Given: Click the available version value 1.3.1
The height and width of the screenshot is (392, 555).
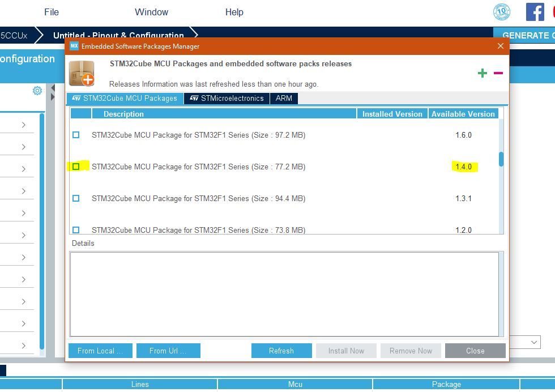Looking at the screenshot, I should point(463,198).
